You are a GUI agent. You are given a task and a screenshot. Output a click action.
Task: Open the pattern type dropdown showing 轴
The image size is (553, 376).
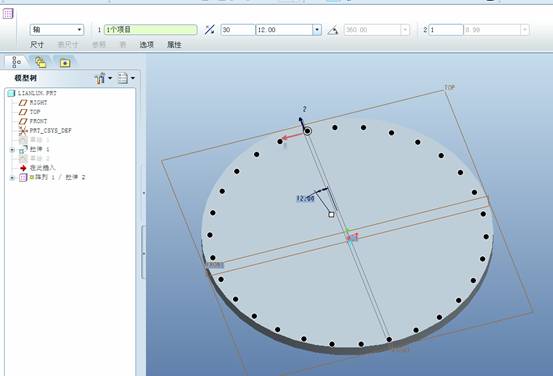pyautogui.click(x=57, y=30)
